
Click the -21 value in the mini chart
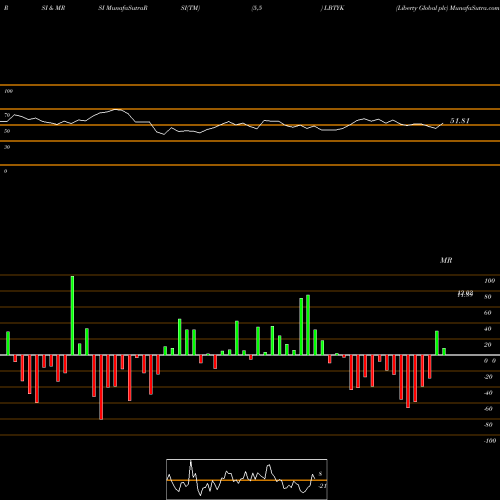tap(322, 486)
